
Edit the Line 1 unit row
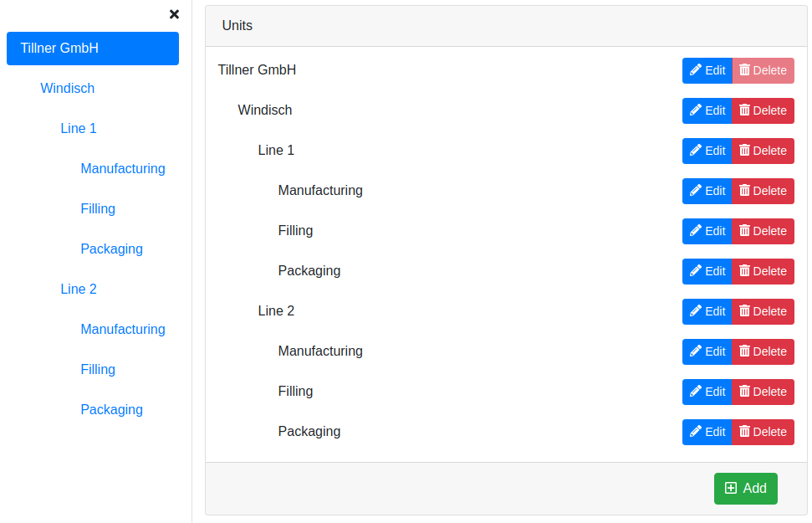point(707,151)
